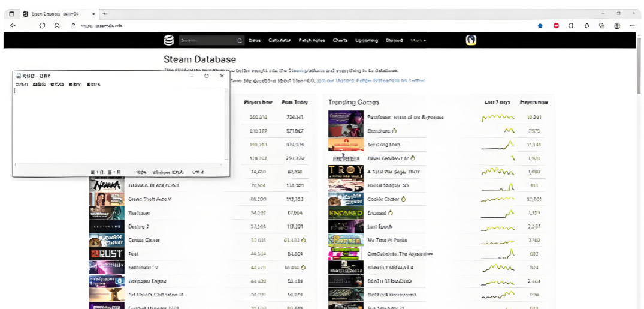Refresh the page with the reload icon

pyautogui.click(x=42, y=26)
